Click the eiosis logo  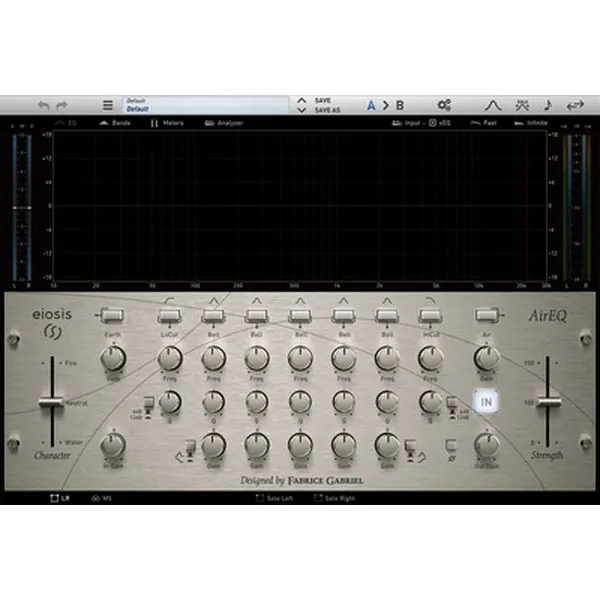point(52,324)
